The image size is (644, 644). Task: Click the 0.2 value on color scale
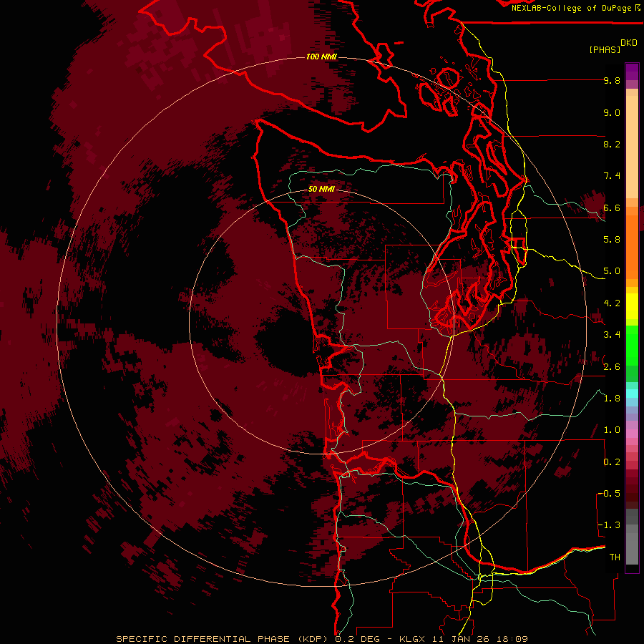click(x=612, y=462)
